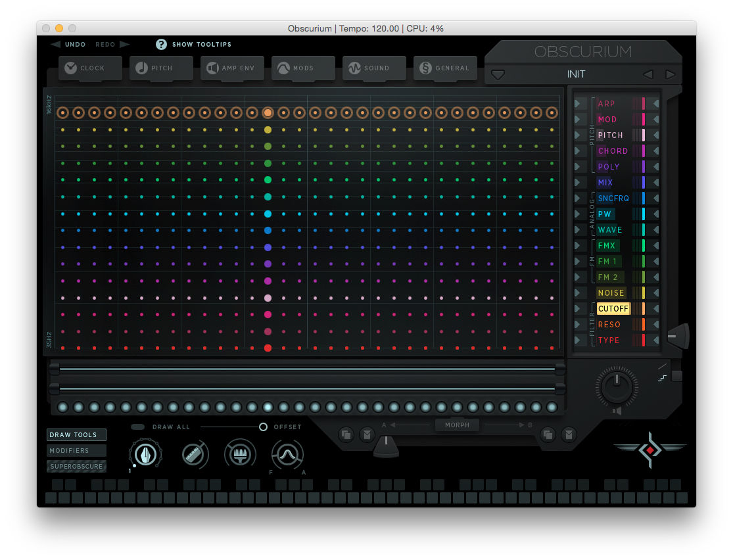733x560 pixels.
Task: Click the left arrow icon beside PITCH
Action: (x=656, y=135)
